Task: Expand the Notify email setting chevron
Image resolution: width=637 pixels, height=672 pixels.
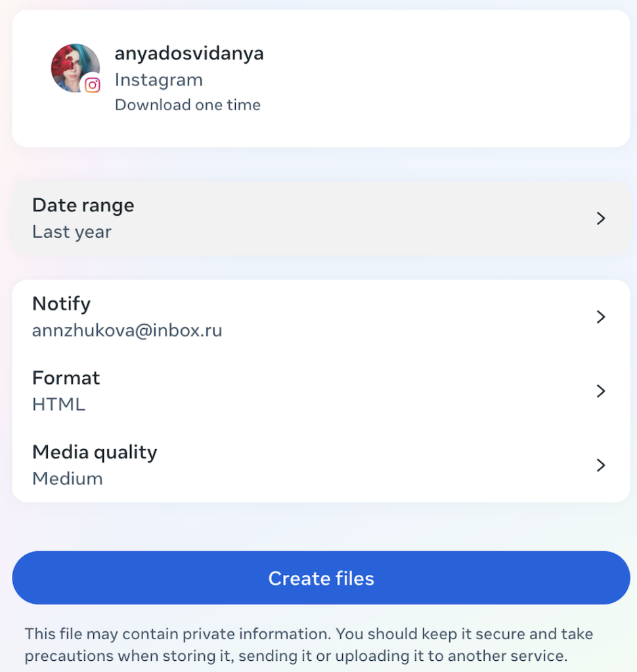Action: pos(600,316)
